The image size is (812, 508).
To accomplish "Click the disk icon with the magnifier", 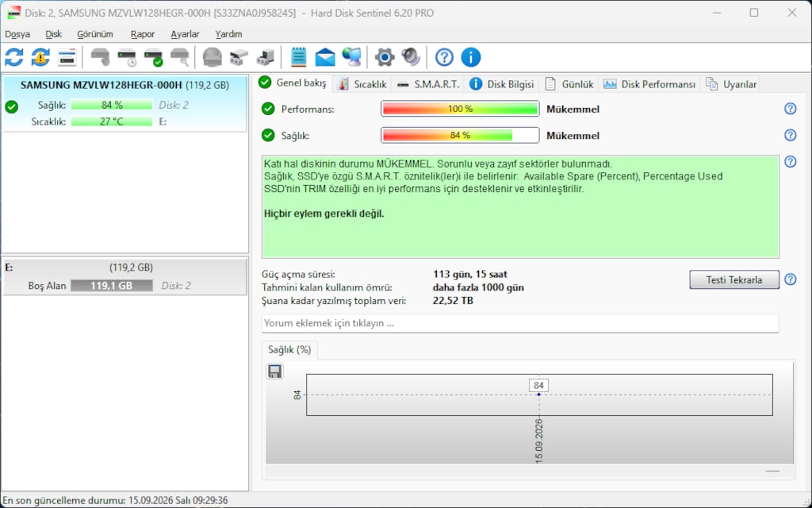I will click(x=180, y=57).
